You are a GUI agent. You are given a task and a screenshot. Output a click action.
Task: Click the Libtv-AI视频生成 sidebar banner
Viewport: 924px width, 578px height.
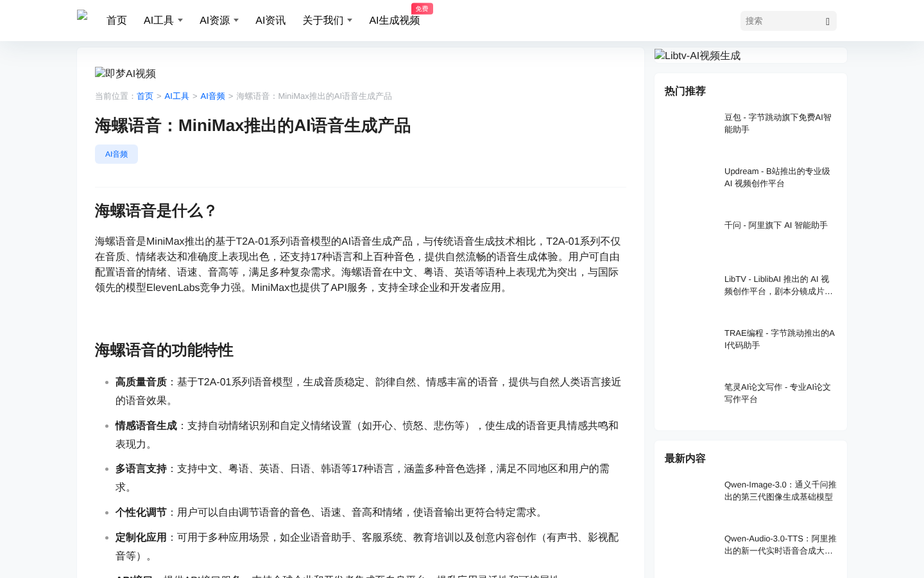(697, 55)
